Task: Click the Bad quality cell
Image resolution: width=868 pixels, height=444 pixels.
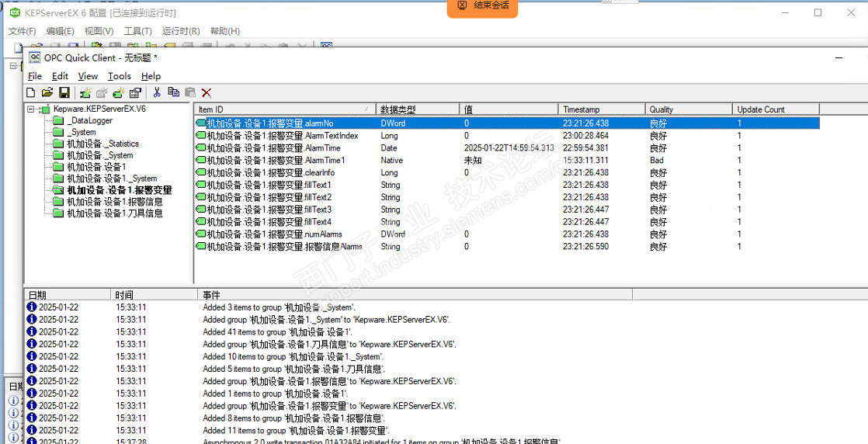Action: tap(656, 160)
